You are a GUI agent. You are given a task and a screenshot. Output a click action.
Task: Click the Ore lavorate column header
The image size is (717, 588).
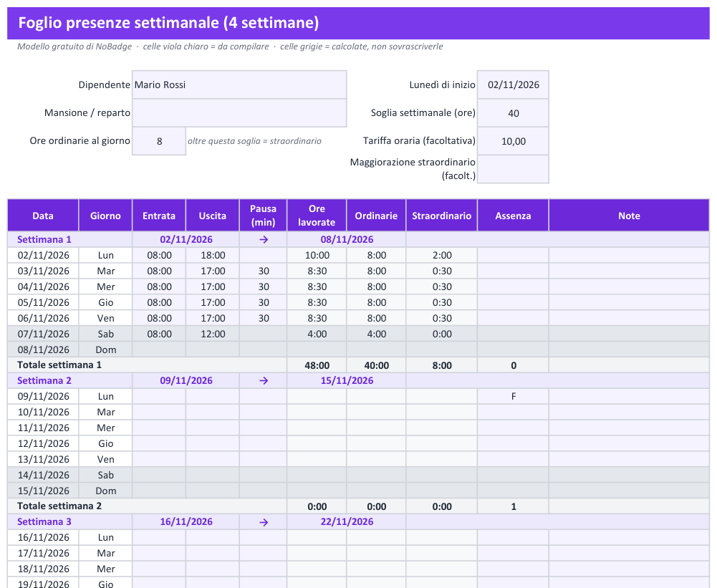tap(317, 216)
